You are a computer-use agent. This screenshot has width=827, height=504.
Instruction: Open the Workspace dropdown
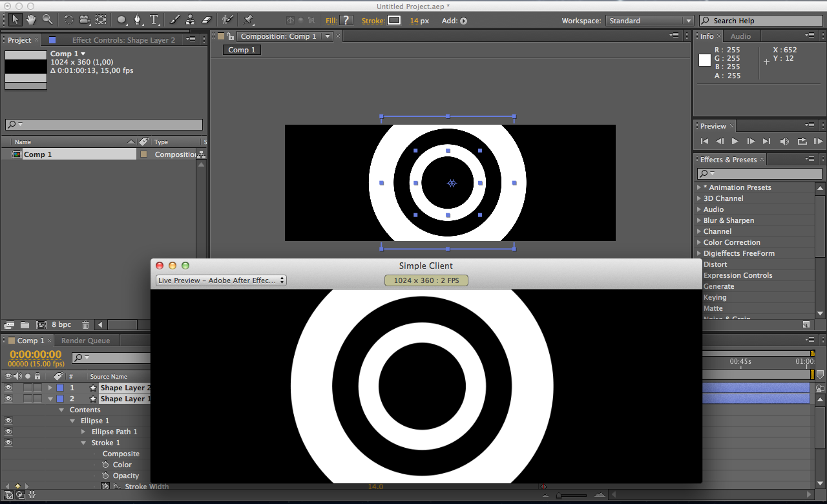point(649,21)
